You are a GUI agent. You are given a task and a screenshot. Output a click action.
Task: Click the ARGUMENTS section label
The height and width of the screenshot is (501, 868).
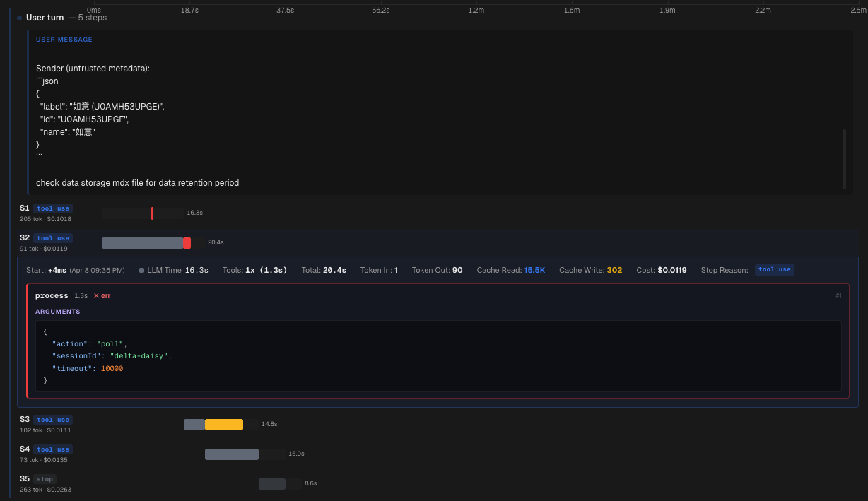(58, 312)
